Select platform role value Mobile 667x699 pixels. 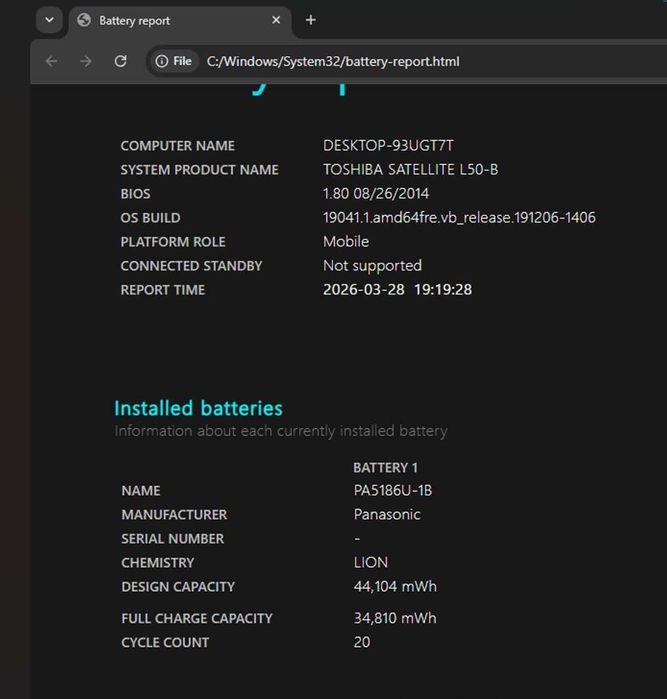(x=346, y=242)
